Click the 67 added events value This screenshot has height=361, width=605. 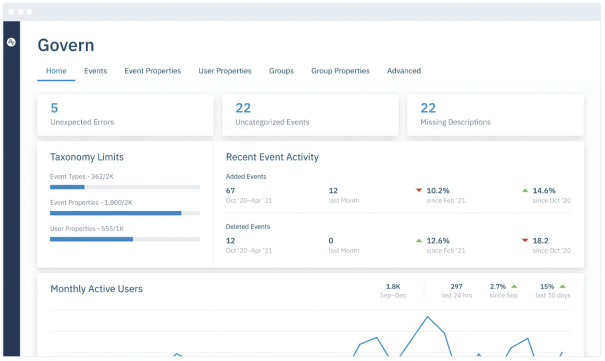[x=230, y=191]
